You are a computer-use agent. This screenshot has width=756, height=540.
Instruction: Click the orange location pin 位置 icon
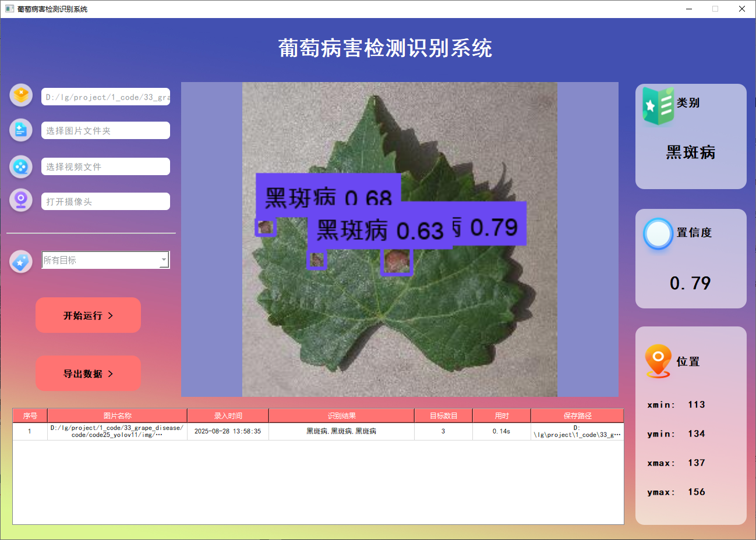point(658,361)
